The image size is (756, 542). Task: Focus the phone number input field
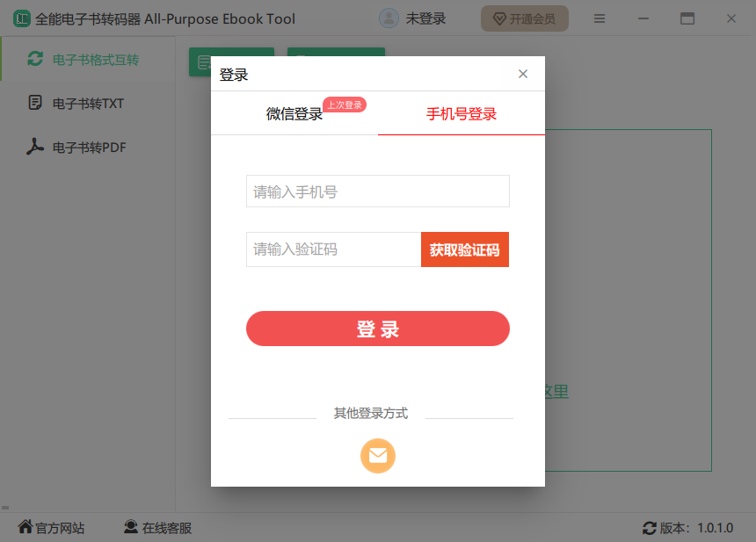pyautogui.click(x=377, y=192)
